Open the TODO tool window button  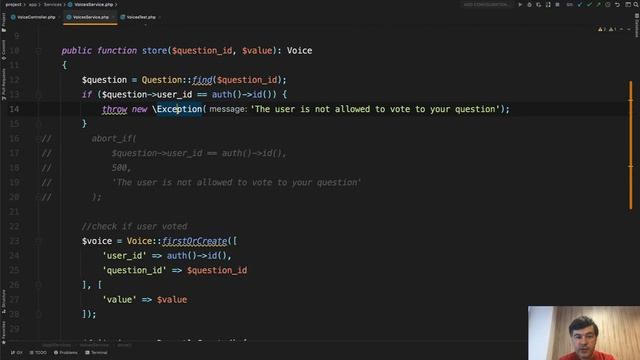[x=38, y=352]
